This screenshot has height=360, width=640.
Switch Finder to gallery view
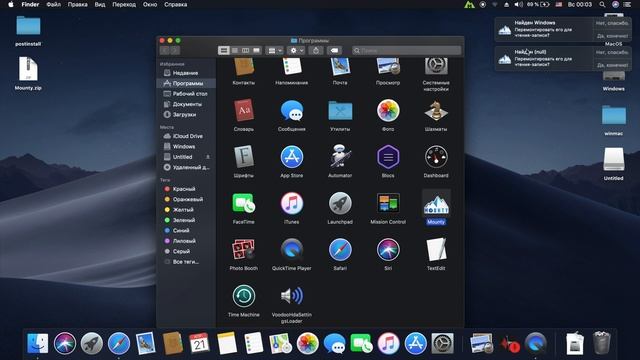[256, 50]
